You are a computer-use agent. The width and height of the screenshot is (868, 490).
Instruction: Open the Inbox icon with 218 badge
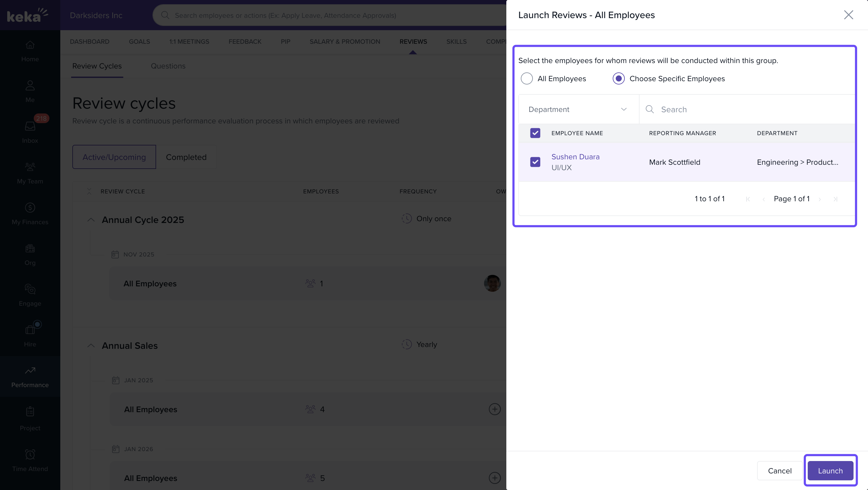(30, 126)
